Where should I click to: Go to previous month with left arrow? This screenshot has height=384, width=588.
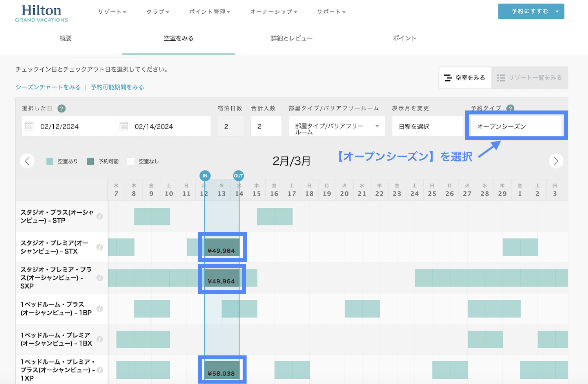27,161
